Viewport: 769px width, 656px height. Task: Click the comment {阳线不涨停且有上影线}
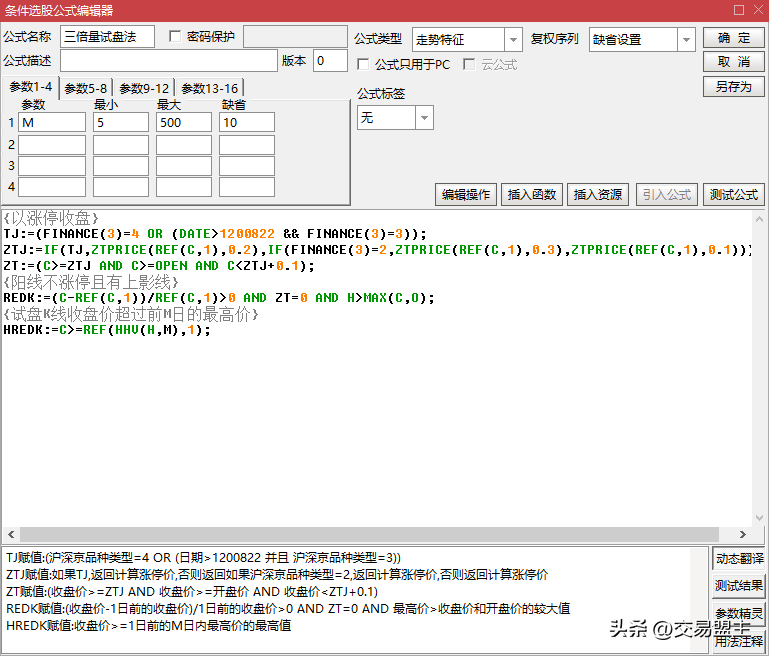point(91,282)
